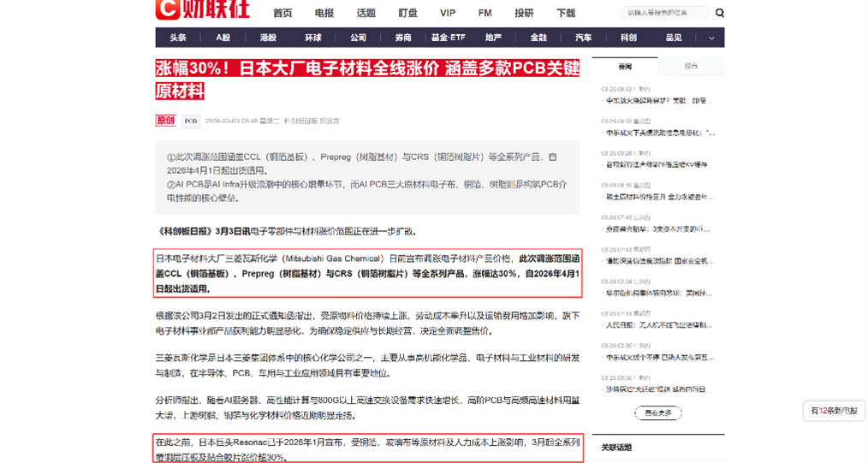Open the FM navigation item
This screenshot has width=868, height=463.
click(485, 13)
